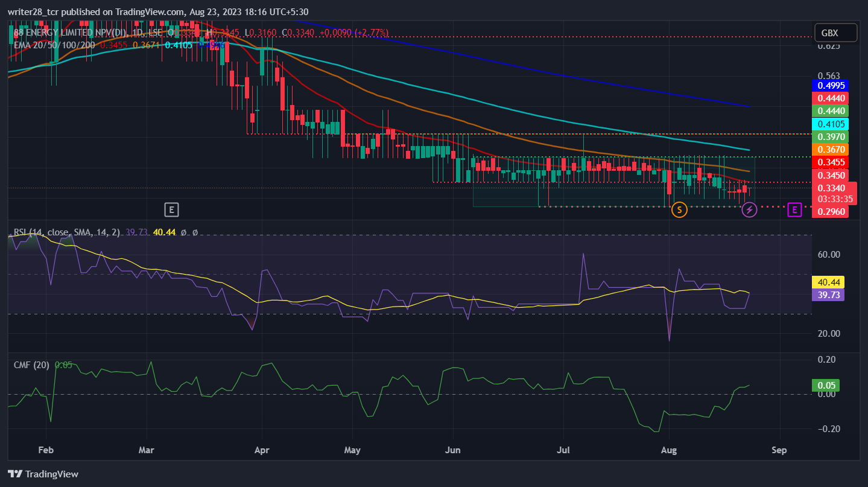Click the red 0.4440 price label
The image size is (868, 487).
pos(830,98)
